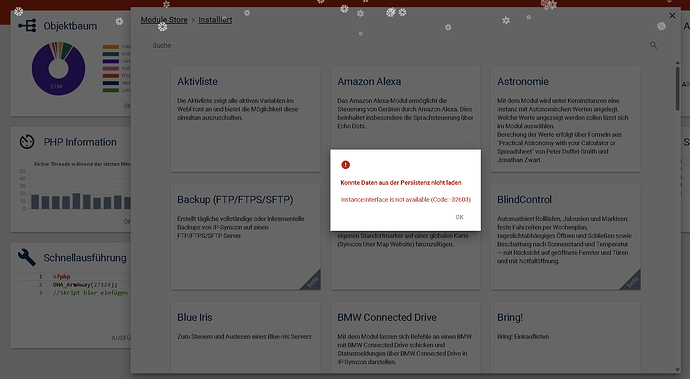The image size is (690, 379).
Task: Click the Module Store list scrollbar
Action: 677,88
